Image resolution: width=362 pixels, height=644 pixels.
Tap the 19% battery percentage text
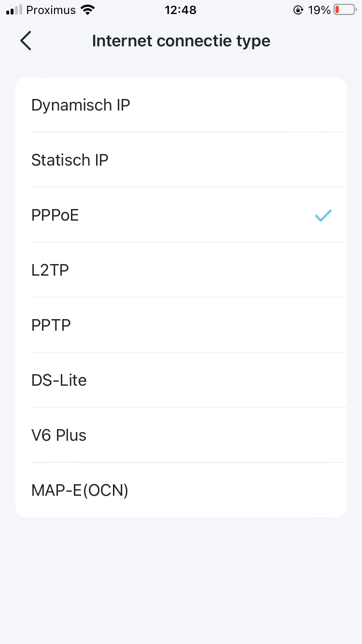click(x=320, y=10)
